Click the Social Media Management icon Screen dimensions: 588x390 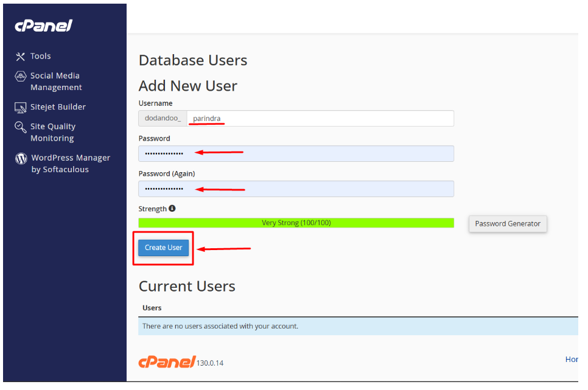(x=20, y=77)
